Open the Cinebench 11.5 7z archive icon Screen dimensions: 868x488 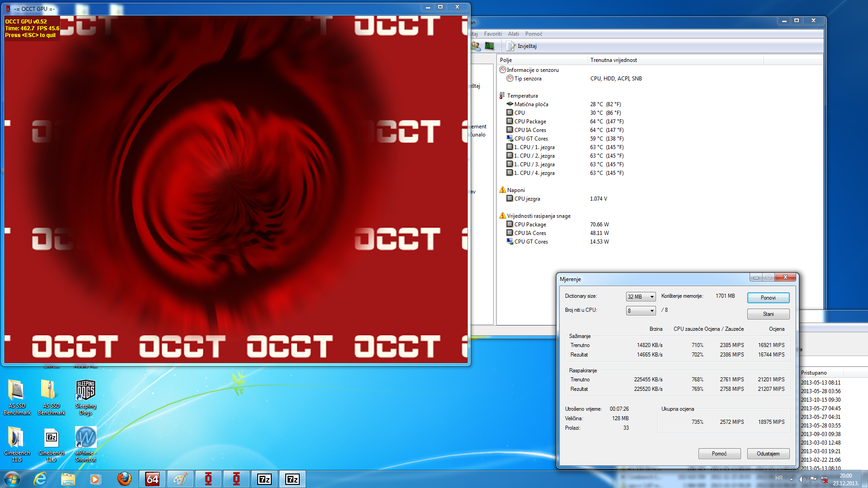click(x=51, y=445)
